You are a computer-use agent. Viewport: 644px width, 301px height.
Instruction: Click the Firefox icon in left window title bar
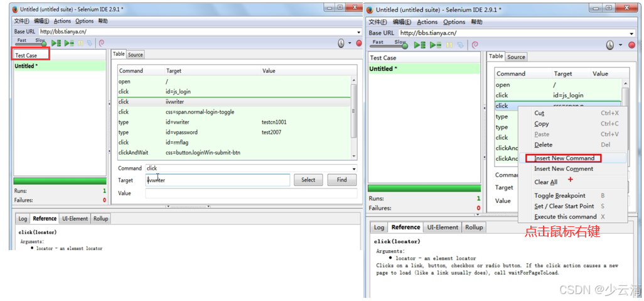[15, 9]
